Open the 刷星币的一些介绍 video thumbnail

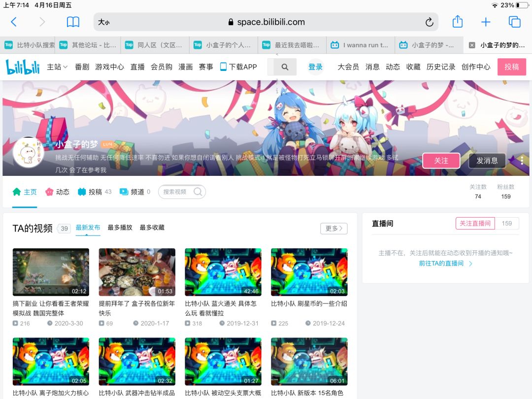point(309,272)
